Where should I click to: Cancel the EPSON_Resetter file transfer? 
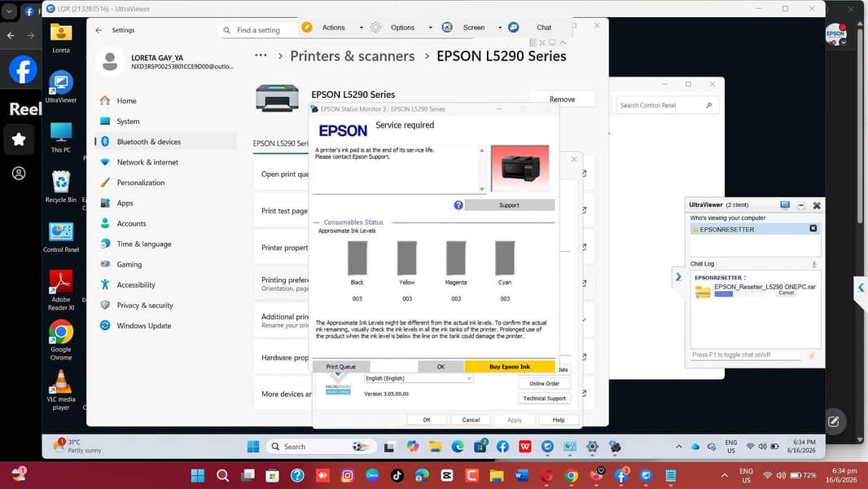pyautogui.click(x=786, y=293)
